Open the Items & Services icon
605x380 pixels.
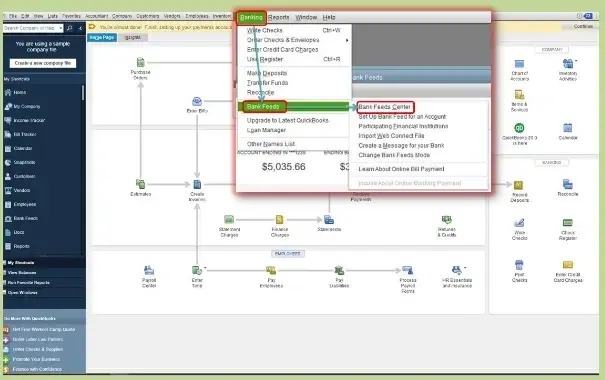[x=519, y=95]
